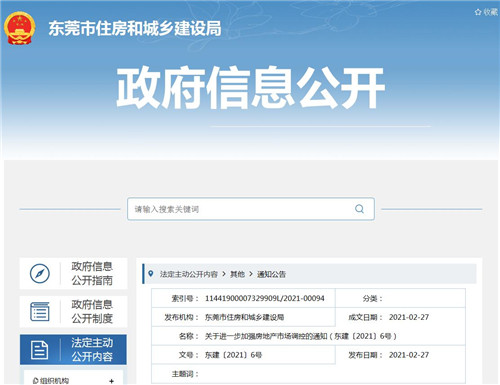Click the compass icon for 政府信息公开指南
Viewport: 500px width, 385px height.
point(40,274)
